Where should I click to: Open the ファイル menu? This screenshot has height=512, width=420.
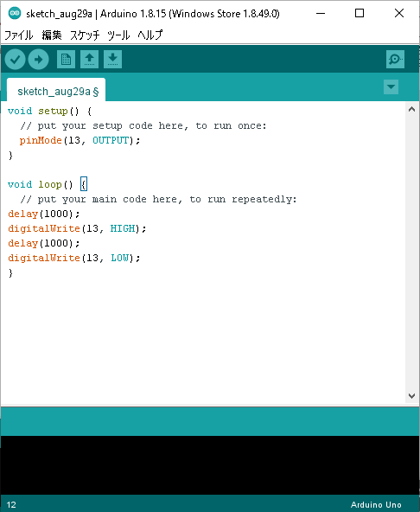pyautogui.click(x=19, y=35)
